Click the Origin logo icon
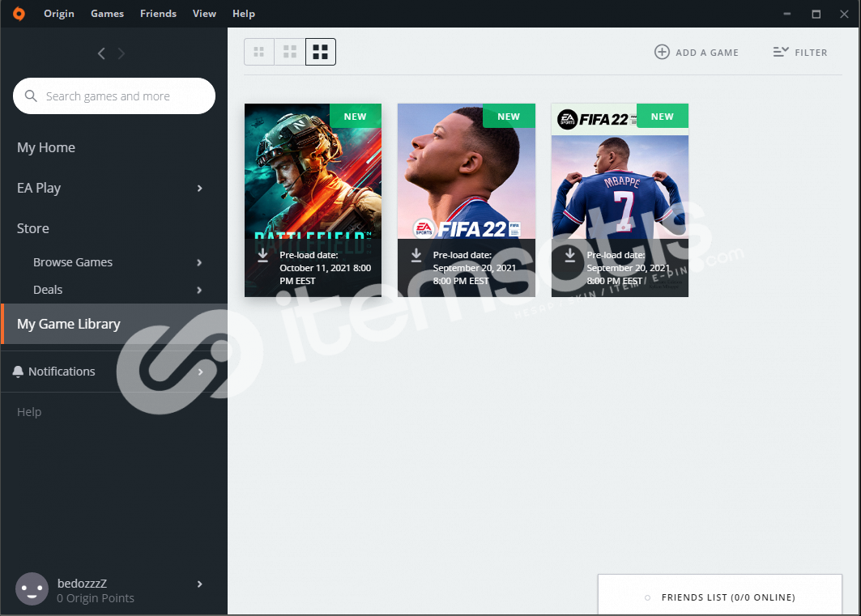861x616 pixels. point(19,14)
